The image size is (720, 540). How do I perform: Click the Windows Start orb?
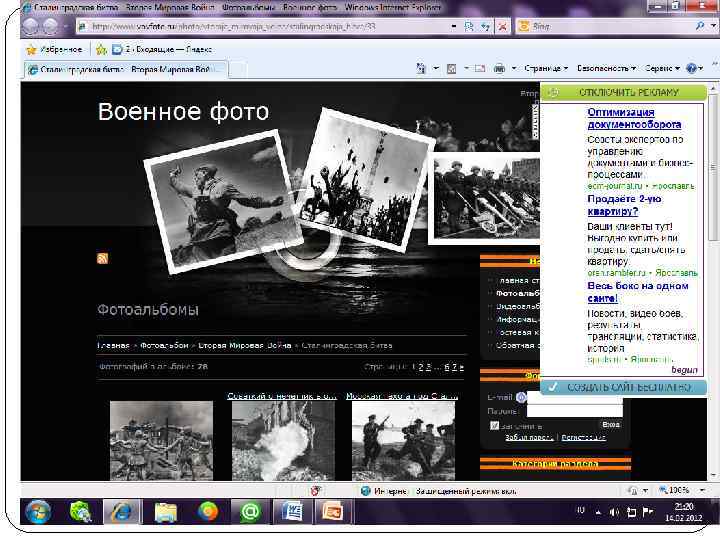click(x=38, y=512)
